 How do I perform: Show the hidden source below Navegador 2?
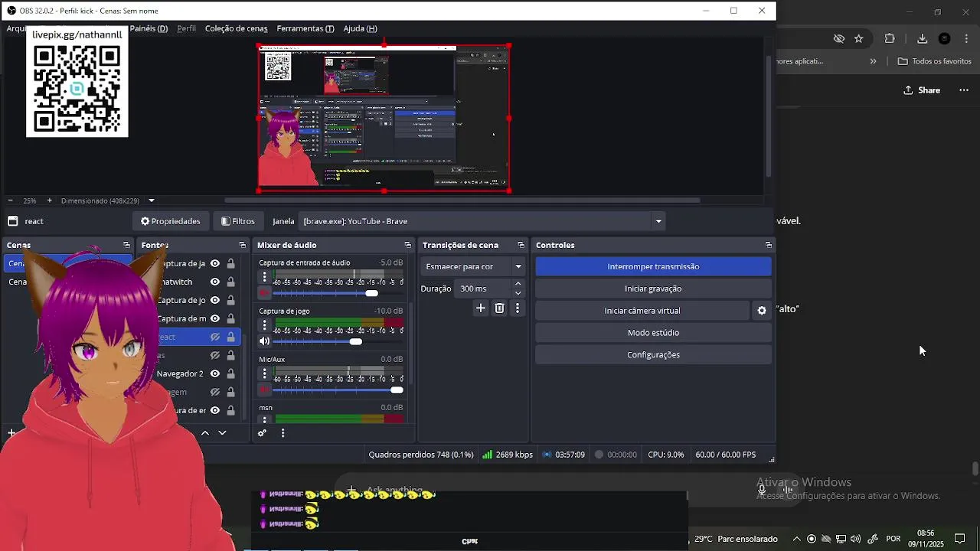click(x=215, y=392)
